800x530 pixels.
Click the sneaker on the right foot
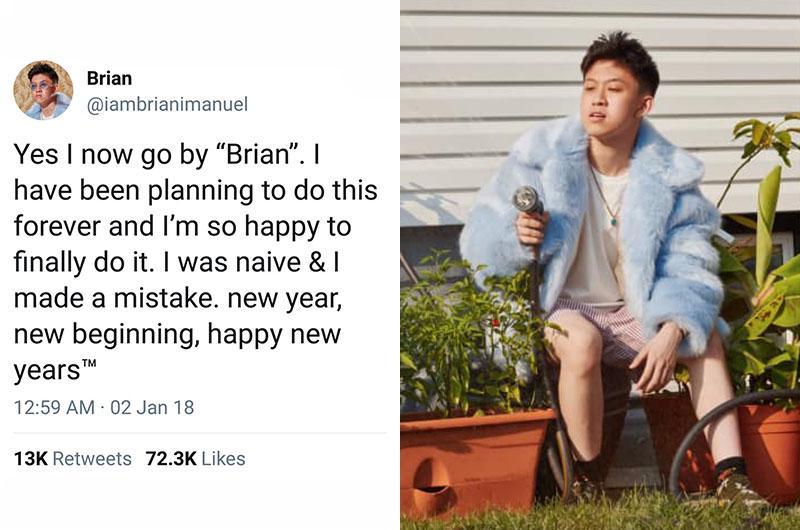tap(736, 489)
